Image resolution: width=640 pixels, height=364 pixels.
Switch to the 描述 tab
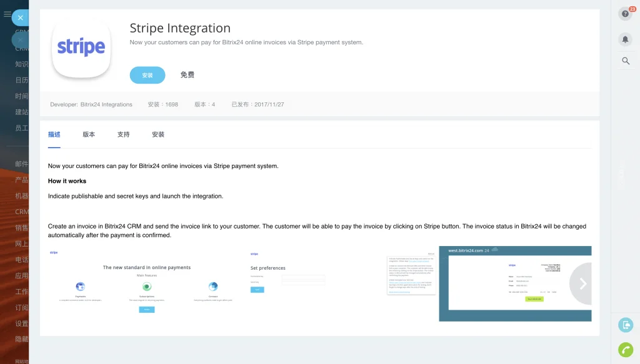point(54,134)
